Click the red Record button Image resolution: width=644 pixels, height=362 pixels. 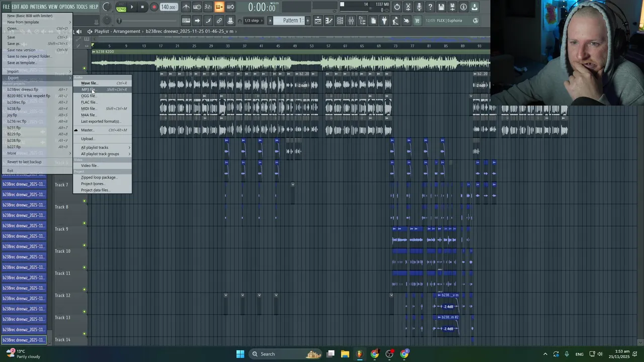click(x=154, y=7)
